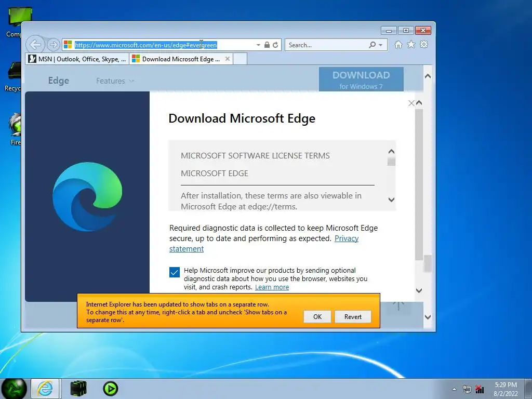This screenshot has height=399, width=532.
Task: Click the page scrollbar up arrow
Action: tap(428, 76)
